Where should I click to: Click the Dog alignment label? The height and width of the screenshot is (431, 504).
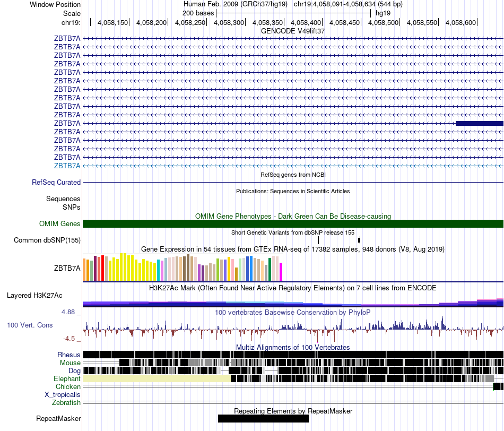pos(75,371)
